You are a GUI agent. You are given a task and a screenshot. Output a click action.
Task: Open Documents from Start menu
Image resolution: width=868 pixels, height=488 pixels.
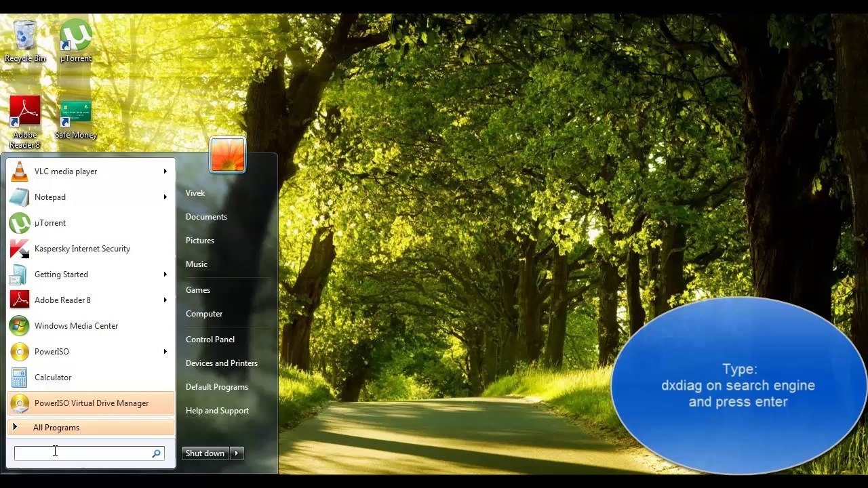click(x=206, y=217)
